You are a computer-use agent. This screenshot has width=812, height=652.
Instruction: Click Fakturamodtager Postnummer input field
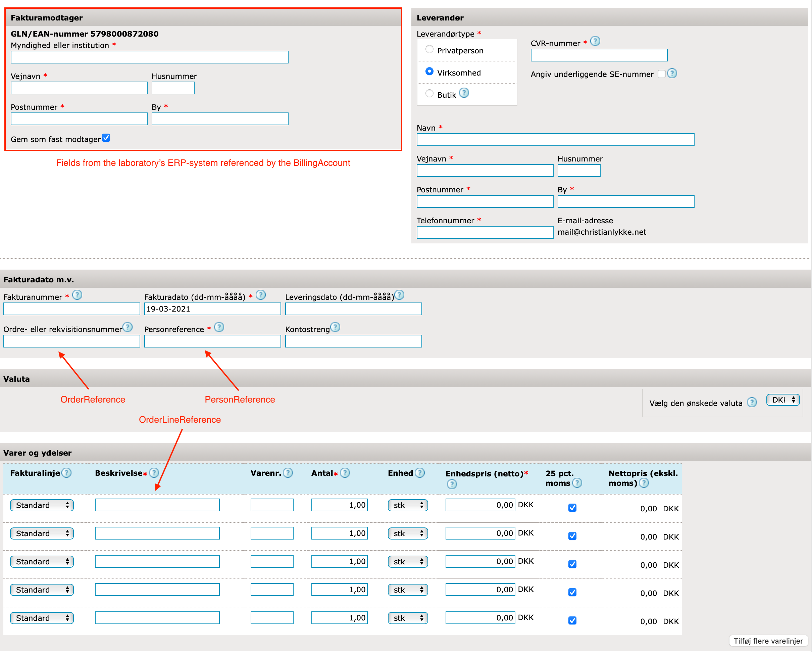coord(79,119)
